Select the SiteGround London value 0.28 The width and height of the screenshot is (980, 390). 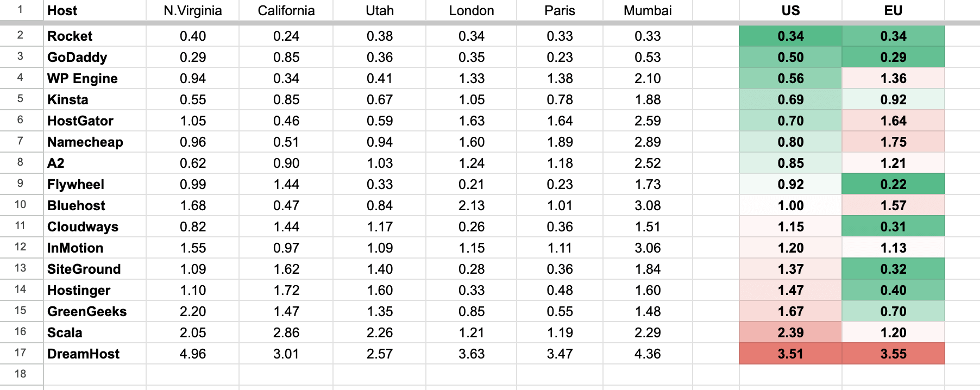472,269
